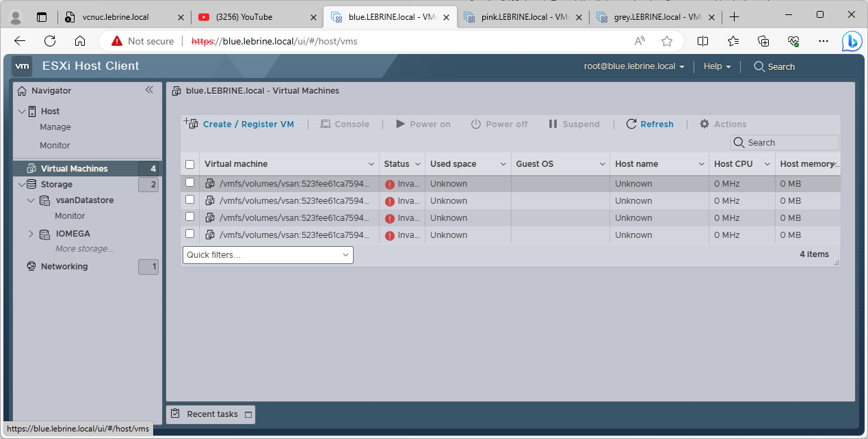This screenshot has width=868, height=439.
Task: Open browser Collections icon
Action: click(763, 41)
